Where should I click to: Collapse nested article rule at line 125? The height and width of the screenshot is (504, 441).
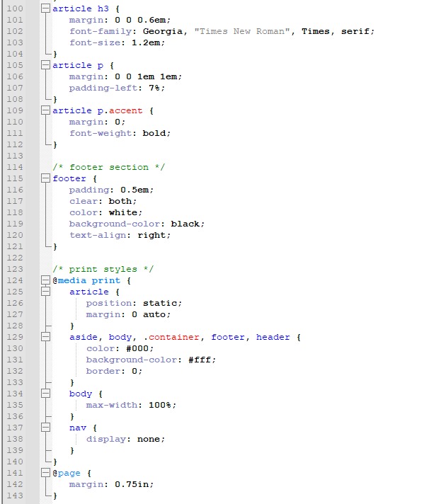click(x=45, y=292)
